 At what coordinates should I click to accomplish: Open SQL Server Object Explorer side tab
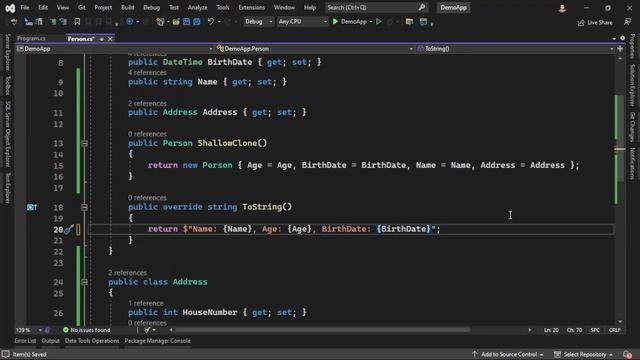click(x=7, y=134)
